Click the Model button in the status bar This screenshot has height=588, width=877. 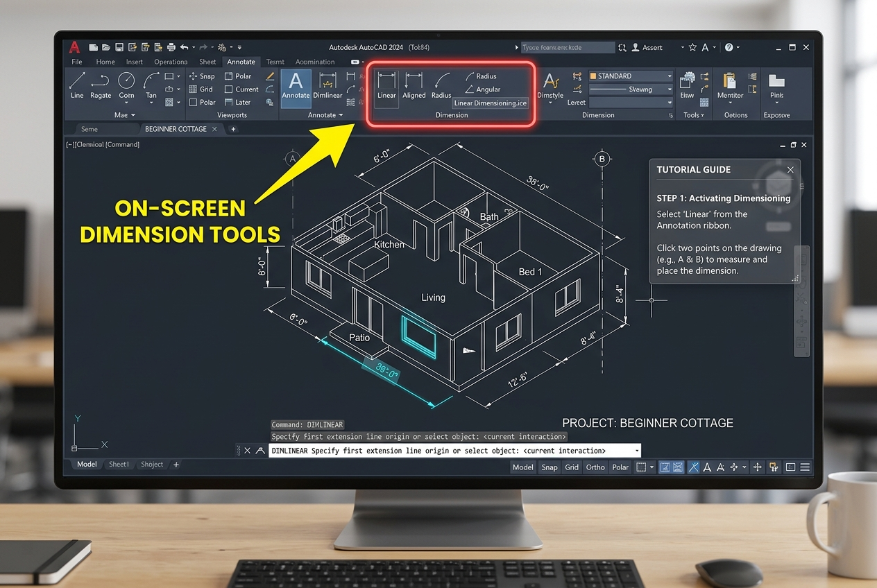pyautogui.click(x=522, y=467)
